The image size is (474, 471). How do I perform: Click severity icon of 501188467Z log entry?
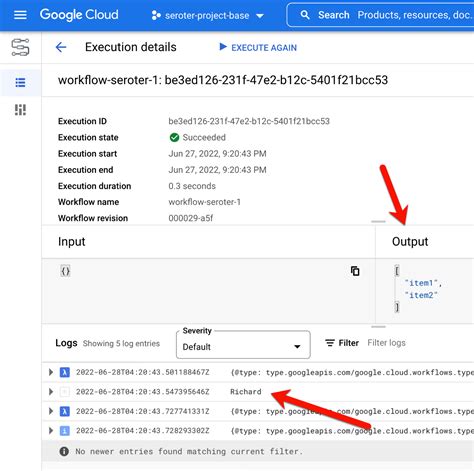tap(65, 372)
